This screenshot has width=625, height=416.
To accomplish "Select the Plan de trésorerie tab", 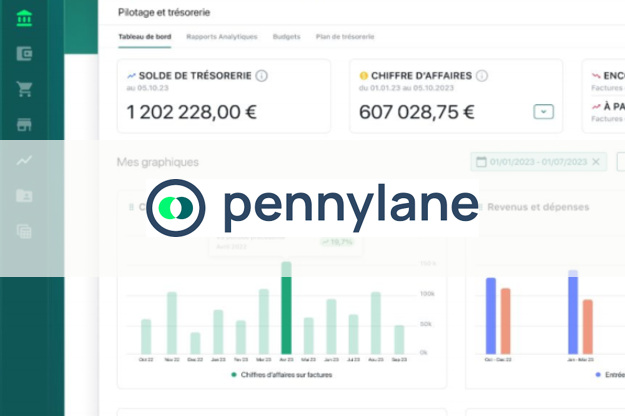I will pyautogui.click(x=345, y=37).
